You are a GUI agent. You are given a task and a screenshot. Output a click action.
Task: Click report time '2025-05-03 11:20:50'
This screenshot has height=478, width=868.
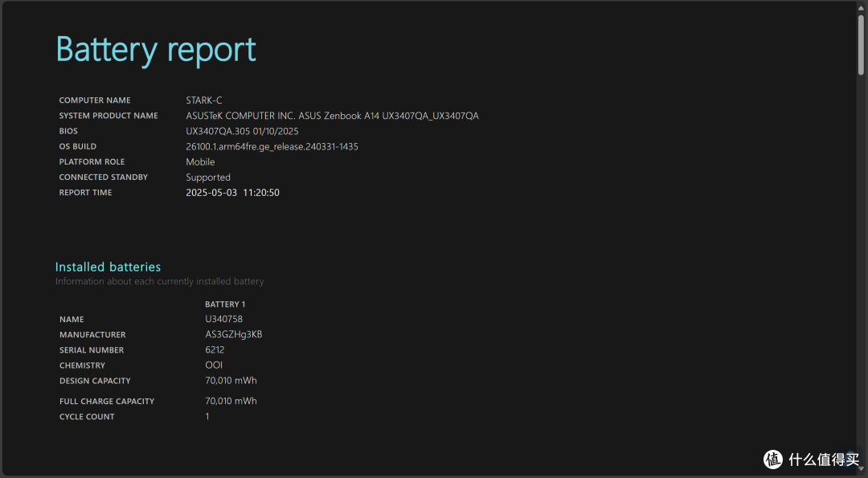click(x=232, y=193)
